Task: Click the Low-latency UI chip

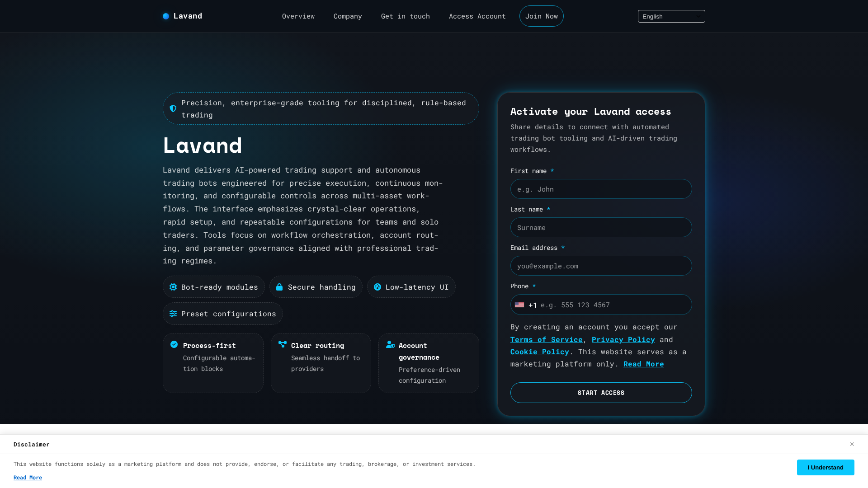Action: pos(411,287)
